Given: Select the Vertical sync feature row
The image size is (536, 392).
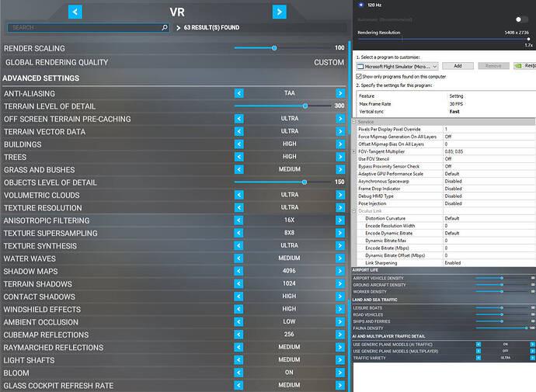Looking at the screenshot, I should click(x=446, y=112).
